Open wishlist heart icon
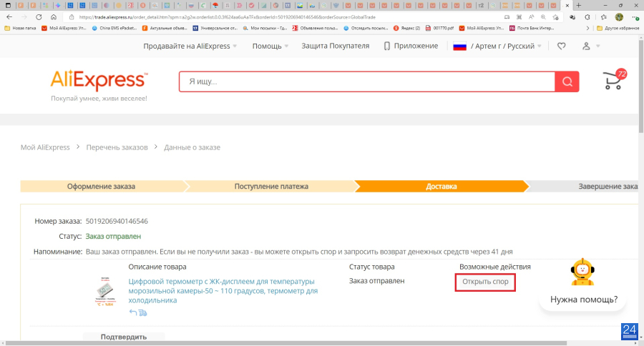 (x=562, y=46)
